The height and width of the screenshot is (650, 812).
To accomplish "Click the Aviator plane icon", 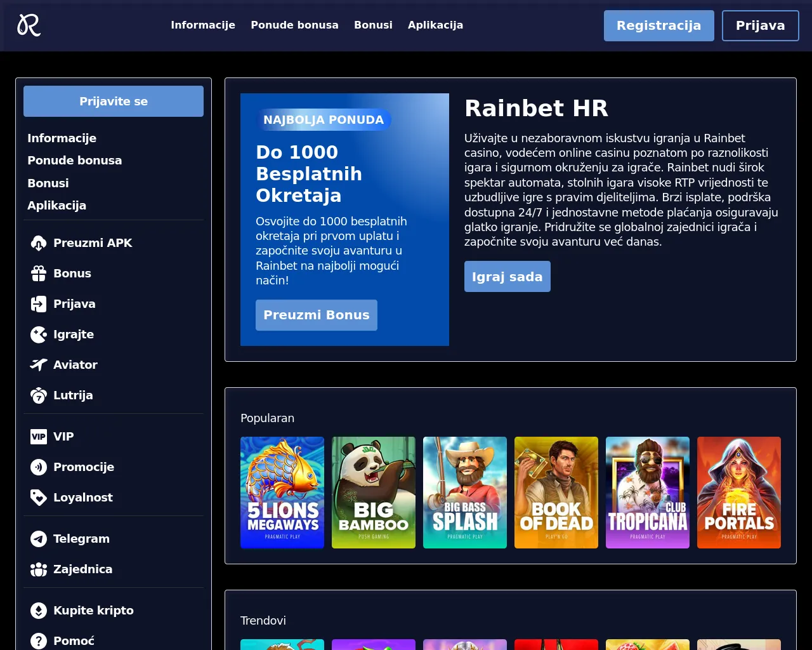I will pos(39,365).
